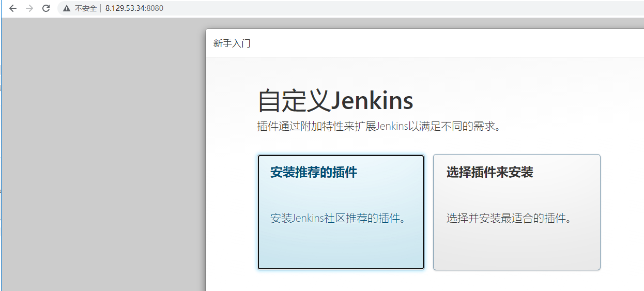The image size is (644, 291).
Task: Click the browser forward arrow
Action: click(29, 8)
